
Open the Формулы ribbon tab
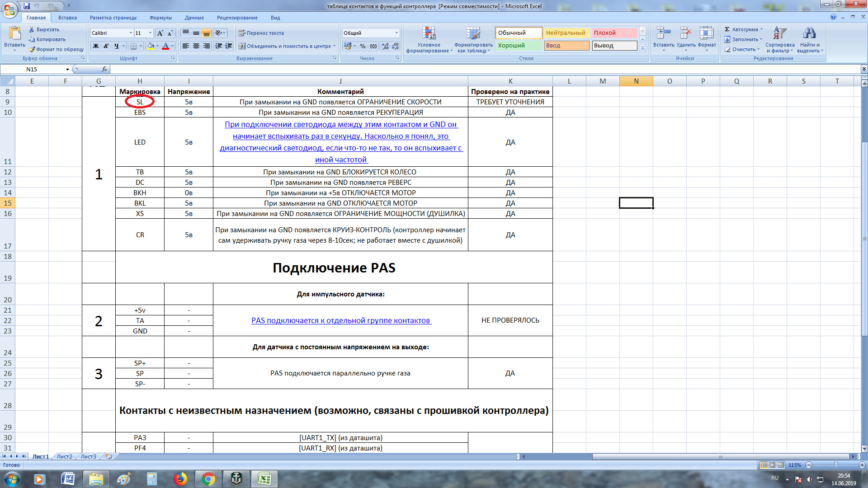coord(160,18)
